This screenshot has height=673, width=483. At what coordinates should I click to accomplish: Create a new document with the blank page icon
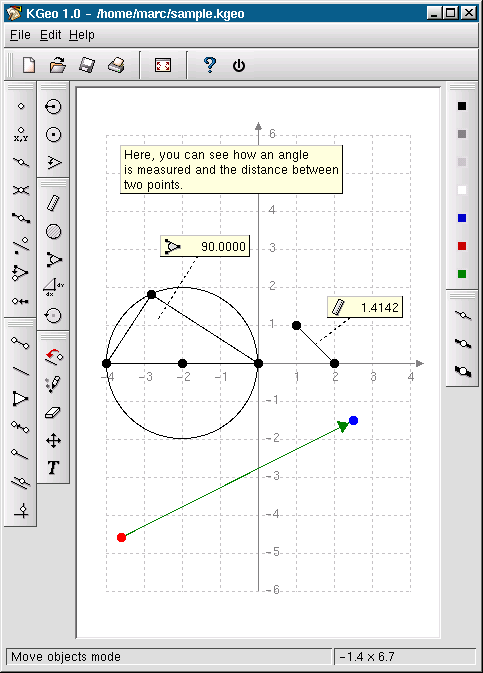coord(29,65)
